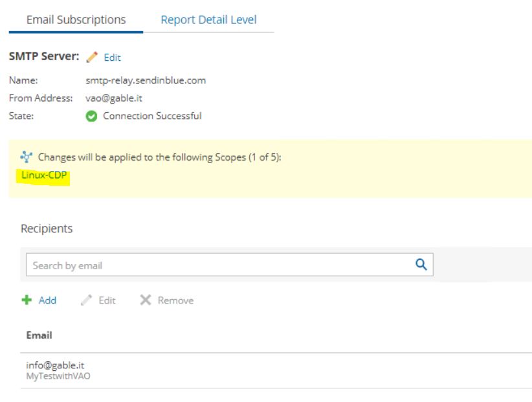Image resolution: width=532 pixels, height=402 pixels.
Task: Select the info@gable.it recipient row
Action: pos(276,370)
